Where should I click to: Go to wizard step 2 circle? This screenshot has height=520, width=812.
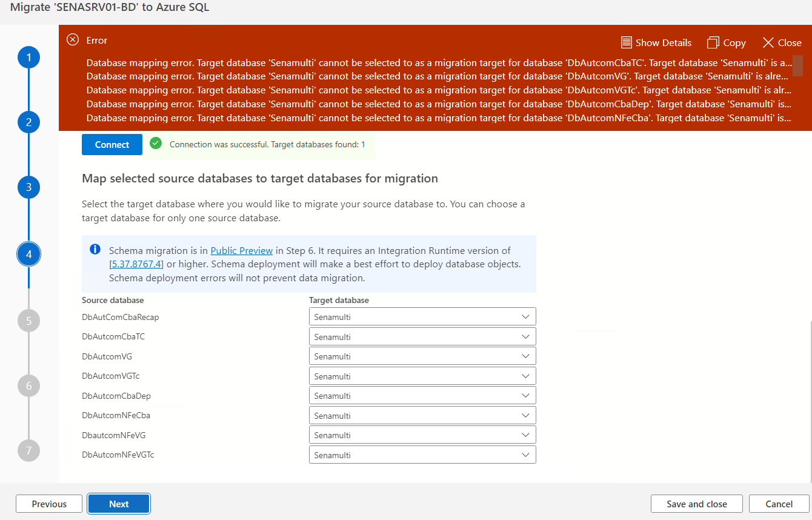click(x=28, y=122)
